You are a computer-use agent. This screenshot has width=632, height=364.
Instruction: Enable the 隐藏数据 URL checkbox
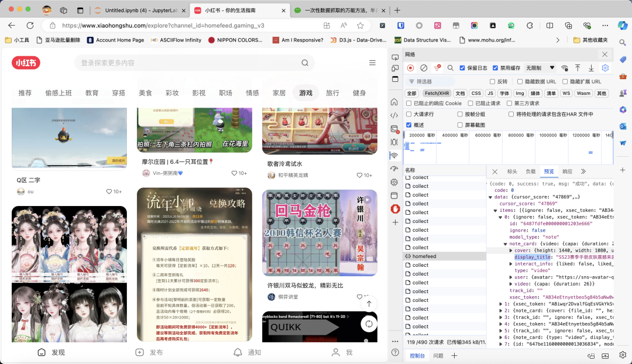[520, 81]
